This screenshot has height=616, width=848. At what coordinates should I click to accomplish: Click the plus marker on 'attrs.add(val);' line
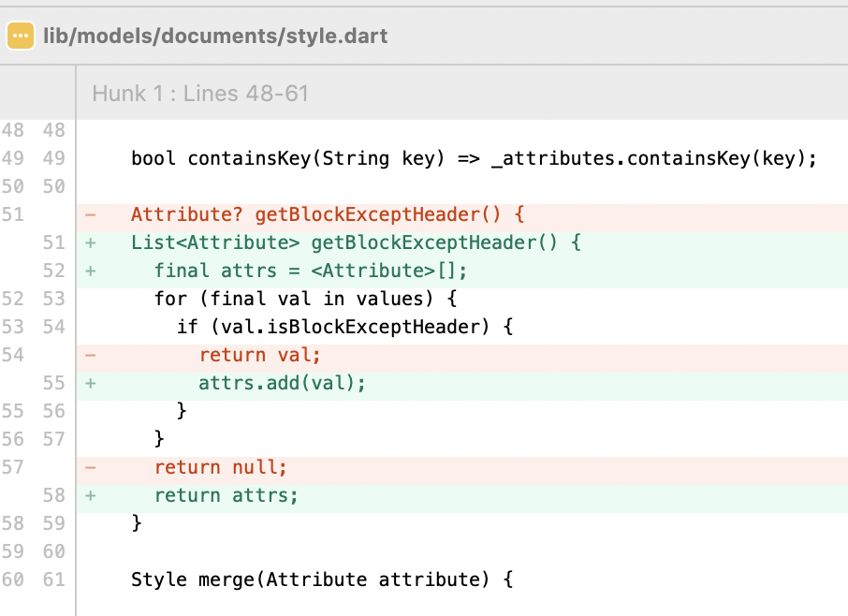(93, 383)
